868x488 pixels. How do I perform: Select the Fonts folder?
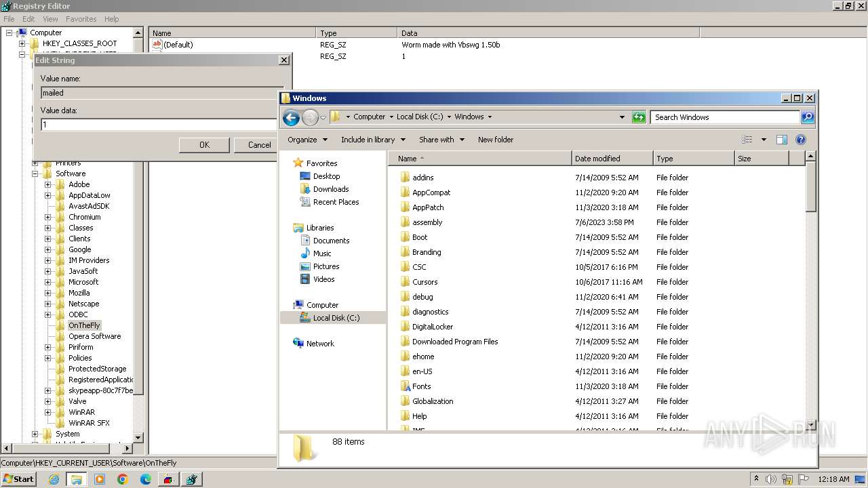(x=421, y=386)
